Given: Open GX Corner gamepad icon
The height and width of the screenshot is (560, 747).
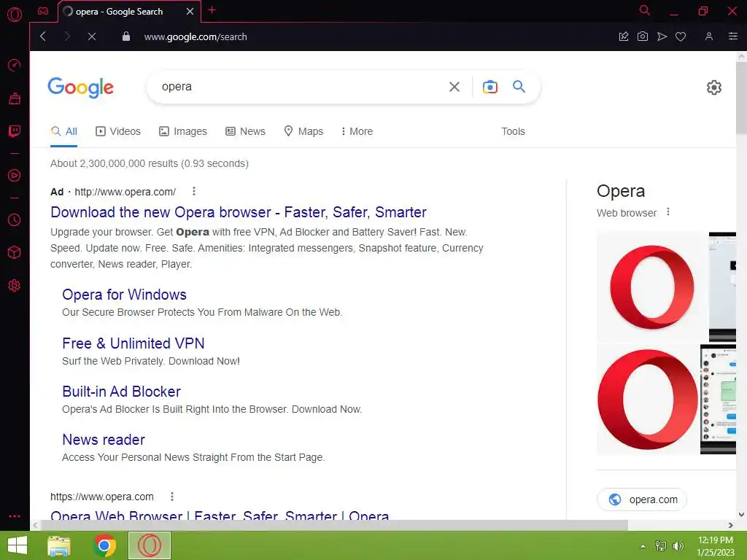Looking at the screenshot, I should (43, 11).
